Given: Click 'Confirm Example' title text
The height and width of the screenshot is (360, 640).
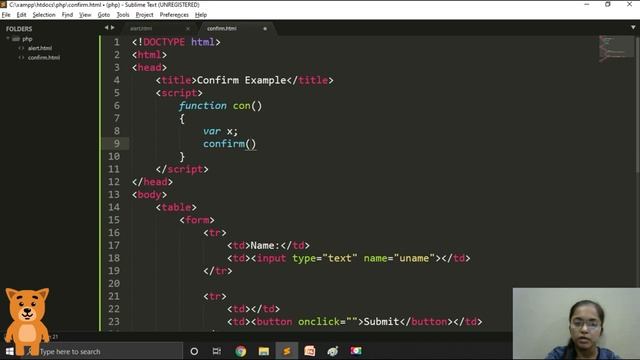Looking at the screenshot, I should (x=241, y=80).
